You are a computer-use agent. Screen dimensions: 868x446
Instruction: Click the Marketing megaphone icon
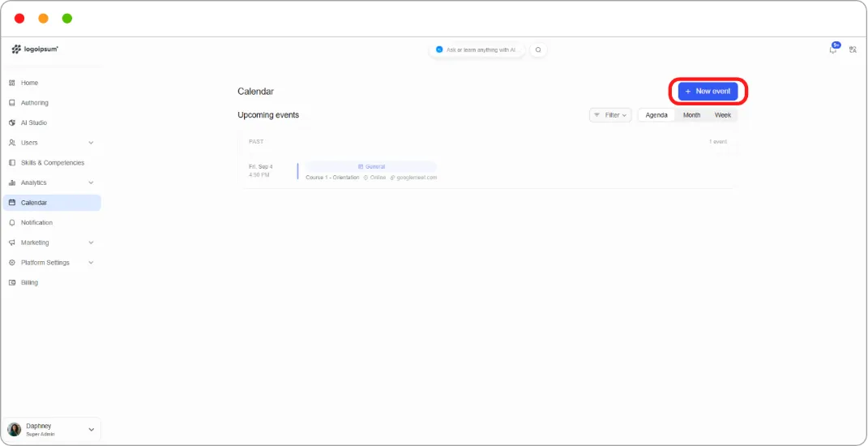tap(12, 242)
